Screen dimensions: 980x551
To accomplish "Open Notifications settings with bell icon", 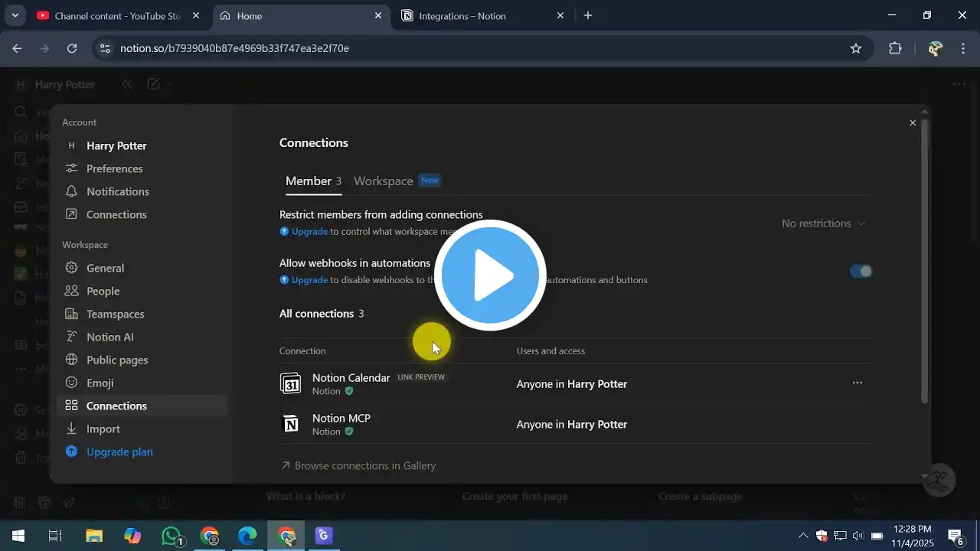I will (117, 191).
